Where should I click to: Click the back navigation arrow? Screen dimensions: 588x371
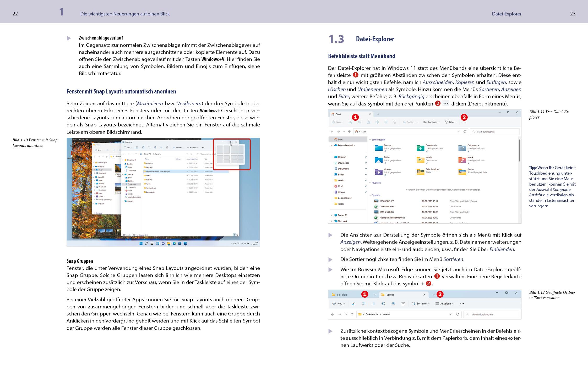coord(333,314)
